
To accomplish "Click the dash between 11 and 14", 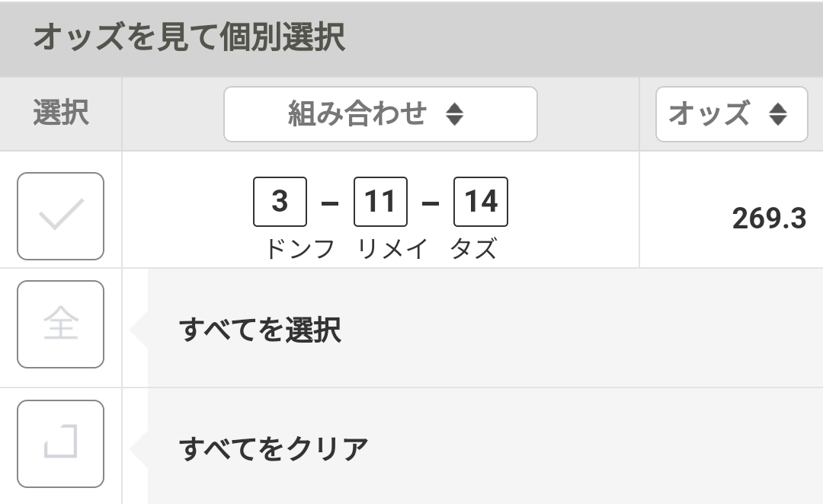I will click(x=431, y=204).
